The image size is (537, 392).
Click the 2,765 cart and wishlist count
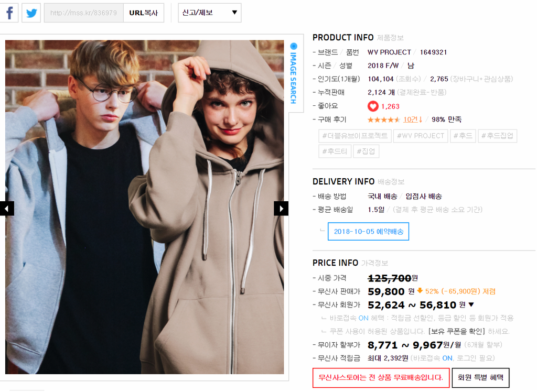[439, 79]
